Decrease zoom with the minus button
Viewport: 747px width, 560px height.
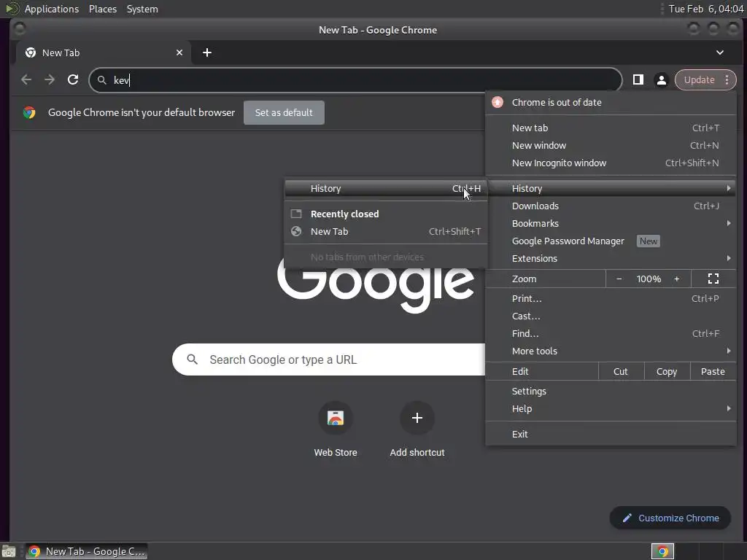click(x=619, y=279)
